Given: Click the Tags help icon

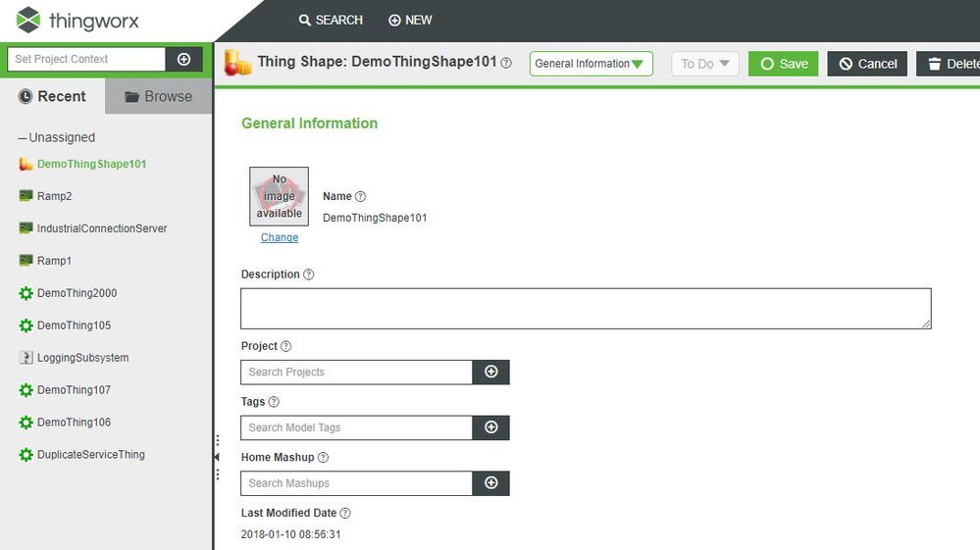Looking at the screenshot, I should [x=274, y=401].
